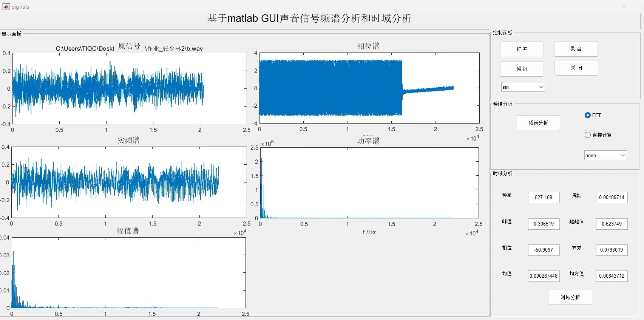Viewport: 644px width, 320px height.
Task: Click the 原信号 waveform plot
Action: 130,88
